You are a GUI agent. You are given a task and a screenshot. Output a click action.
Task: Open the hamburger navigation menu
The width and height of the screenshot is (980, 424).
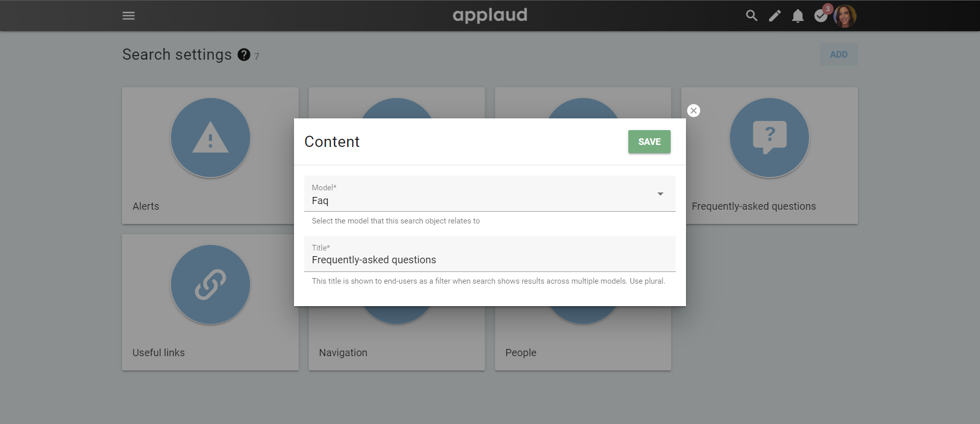point(129,16)
